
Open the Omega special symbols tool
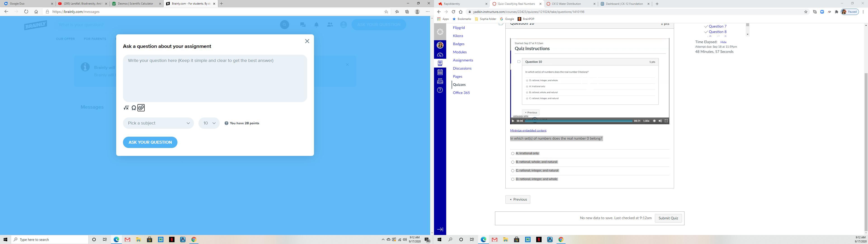[134, 108]
